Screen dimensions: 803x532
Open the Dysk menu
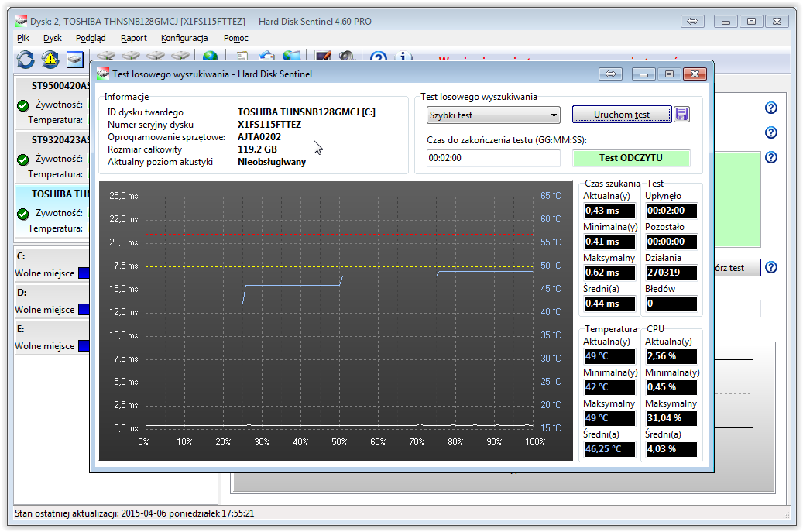52,38
